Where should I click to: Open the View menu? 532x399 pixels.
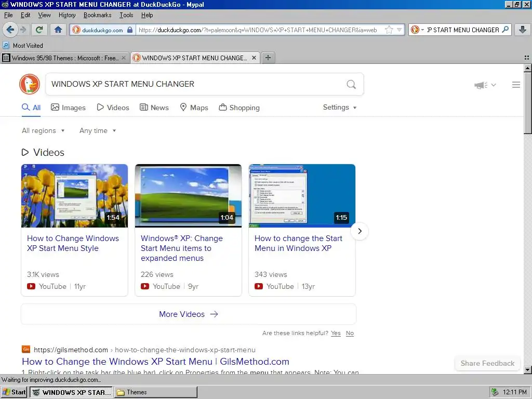pos(44,15)
